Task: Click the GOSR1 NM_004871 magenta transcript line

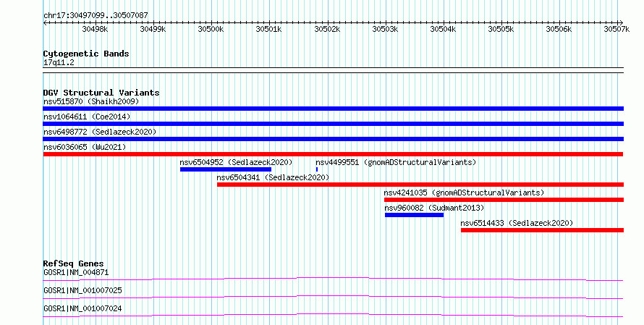Action: [333, 279]
